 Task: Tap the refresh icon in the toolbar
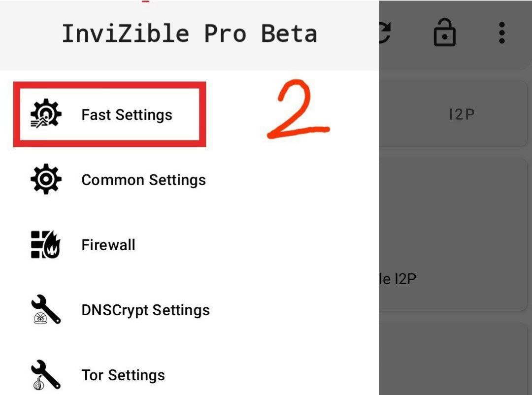(385, 33)
